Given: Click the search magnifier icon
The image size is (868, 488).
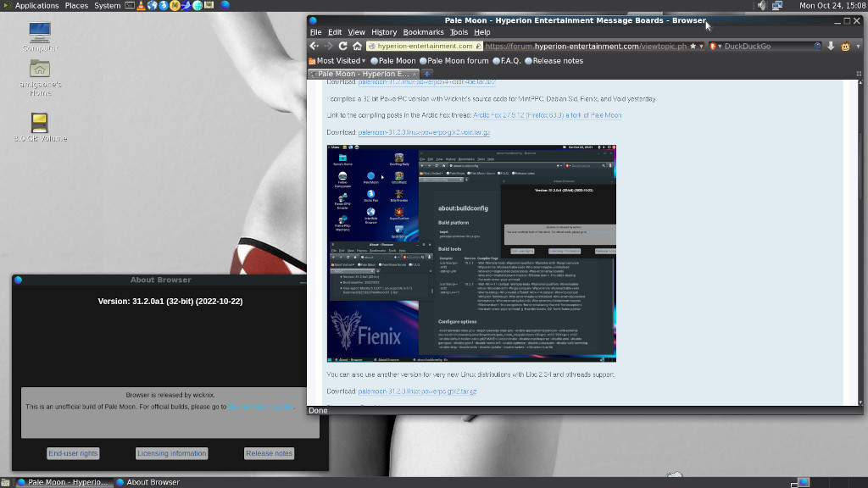Looking at the screenshot, I should tap(818, 46).
